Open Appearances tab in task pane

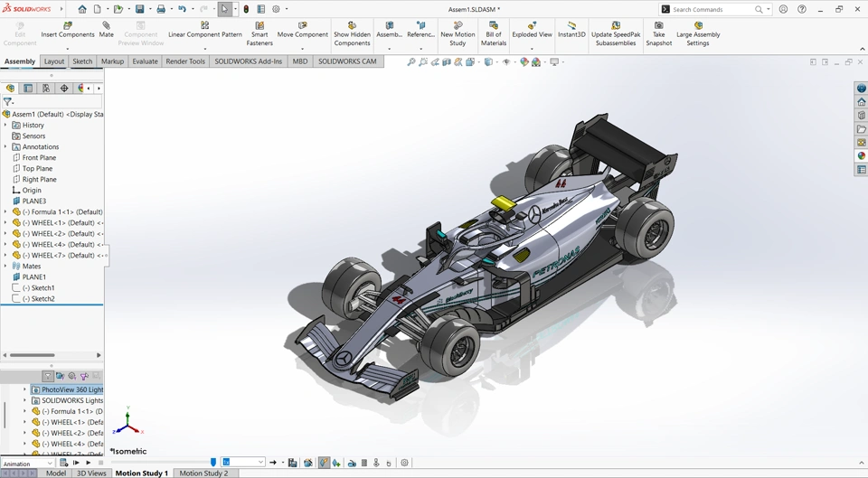pyautogui.click(x=861, y=156)
